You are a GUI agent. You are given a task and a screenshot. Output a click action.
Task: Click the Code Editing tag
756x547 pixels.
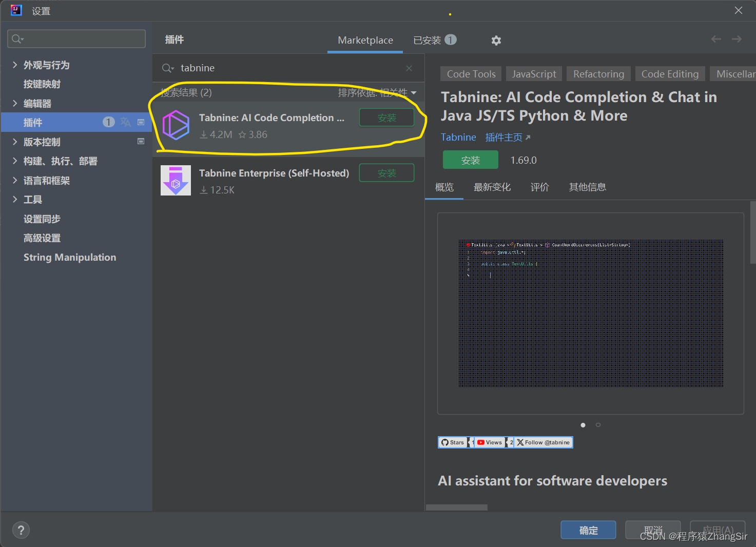(x=670, y=74)
